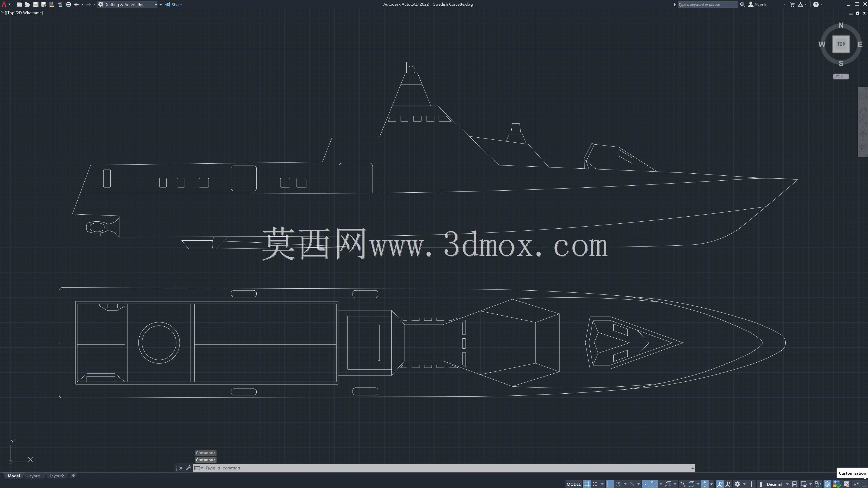Switch to the Layout2 tab
This screenshot has width=868, height=488.
[x=57, y=476]
